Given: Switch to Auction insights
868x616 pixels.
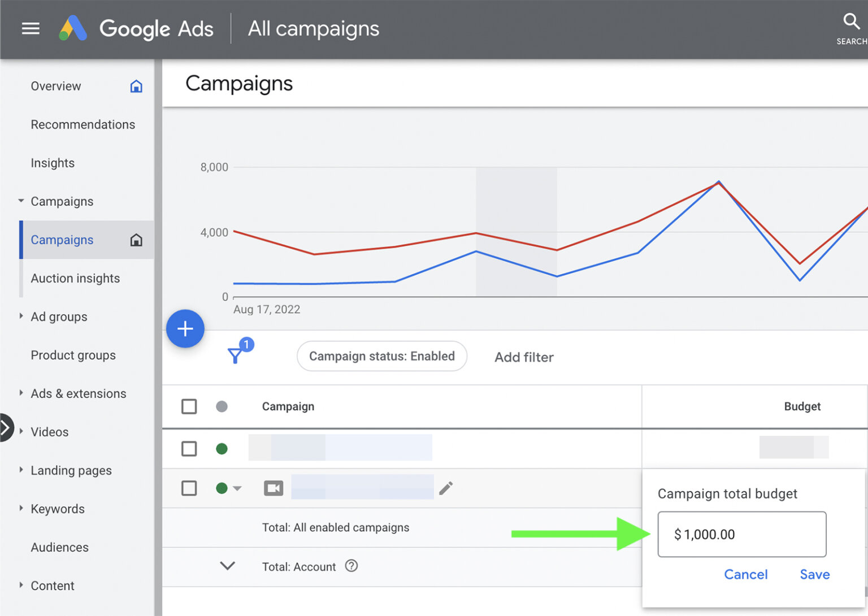Looking at the screenshot, I should (75, 278).
